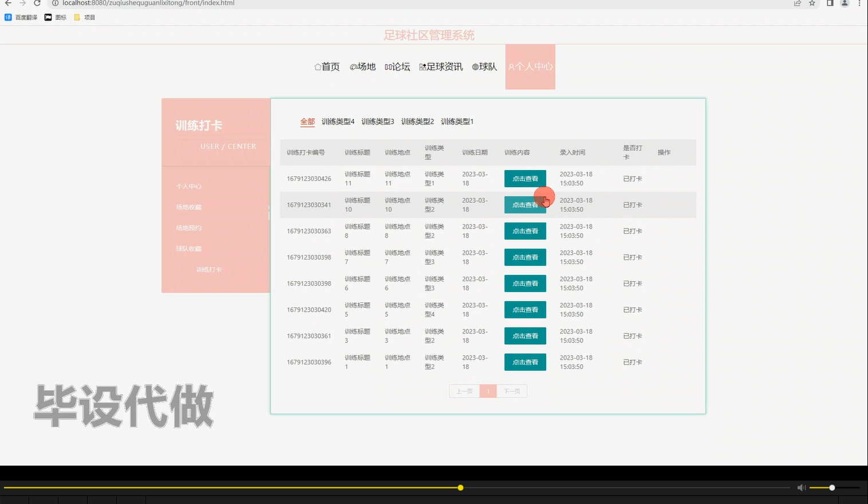The image size is (868, 504).
Task: Open the 项目 bookmarks folder
Action: pos(85,17)
